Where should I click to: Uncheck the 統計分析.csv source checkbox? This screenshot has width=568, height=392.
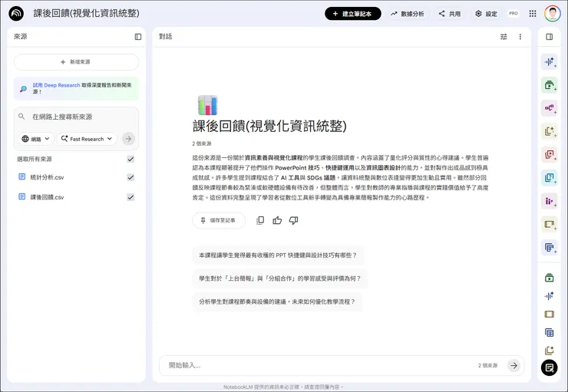[130, 177]
